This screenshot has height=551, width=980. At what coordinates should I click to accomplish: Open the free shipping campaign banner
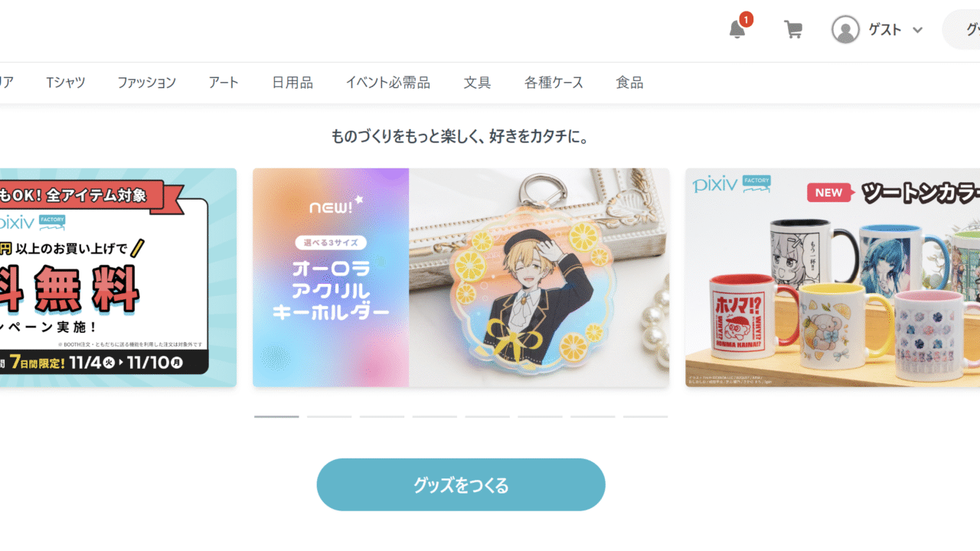(x=118, y=278)
